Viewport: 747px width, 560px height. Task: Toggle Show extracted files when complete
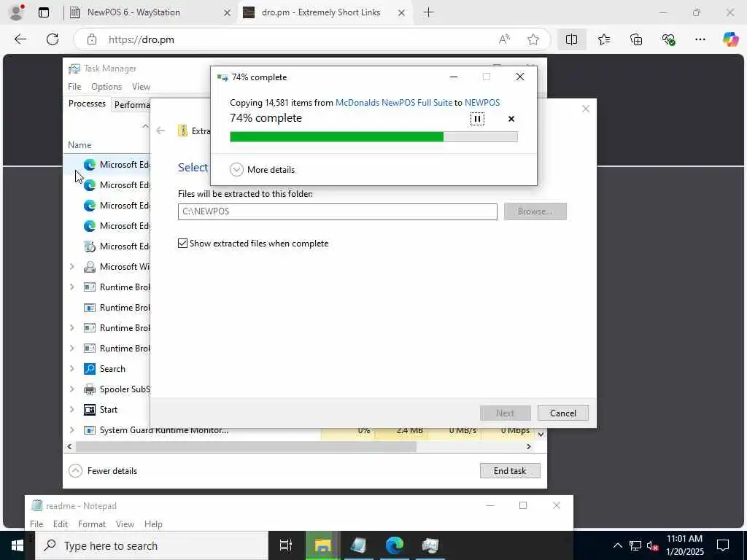click(182, 244)
